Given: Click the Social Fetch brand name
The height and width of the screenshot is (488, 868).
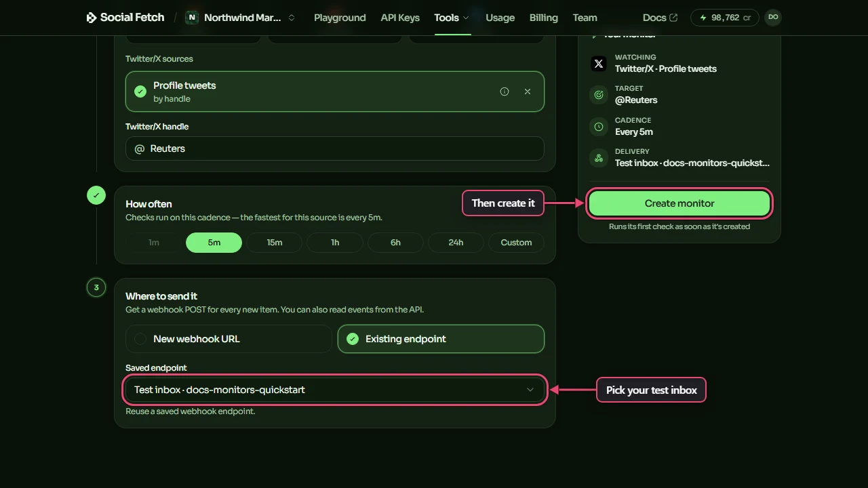Looking at the screenshot, I should 132,18.
